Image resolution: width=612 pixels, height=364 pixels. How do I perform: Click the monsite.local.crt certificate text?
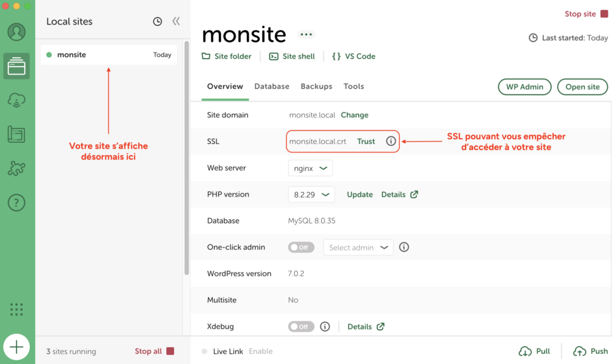click(x=317, y=141)
